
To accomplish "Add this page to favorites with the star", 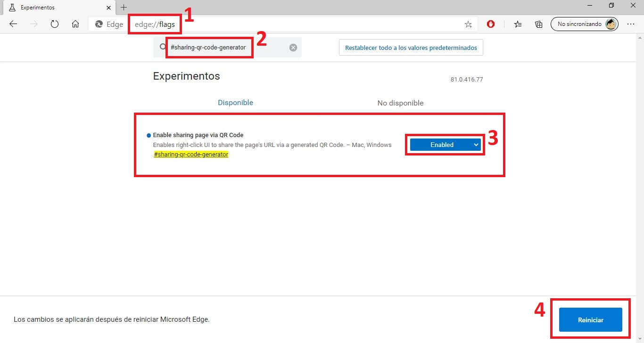I will [468, 24].
